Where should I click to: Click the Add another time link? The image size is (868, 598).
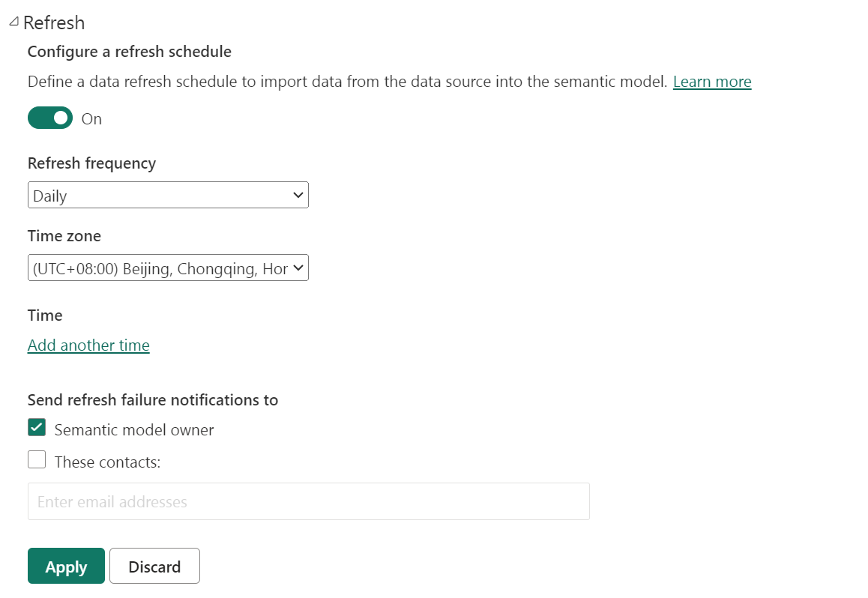click(88, 345)
